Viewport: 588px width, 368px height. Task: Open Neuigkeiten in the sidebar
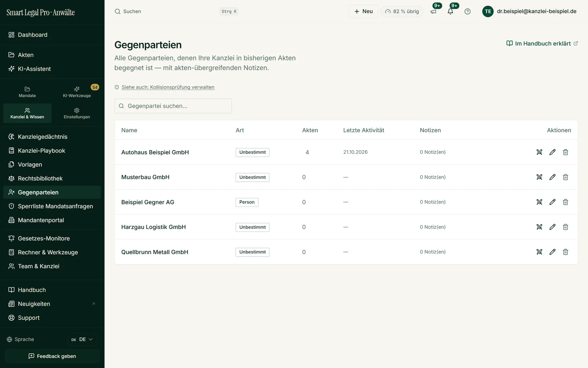click(x=52, y=304)
